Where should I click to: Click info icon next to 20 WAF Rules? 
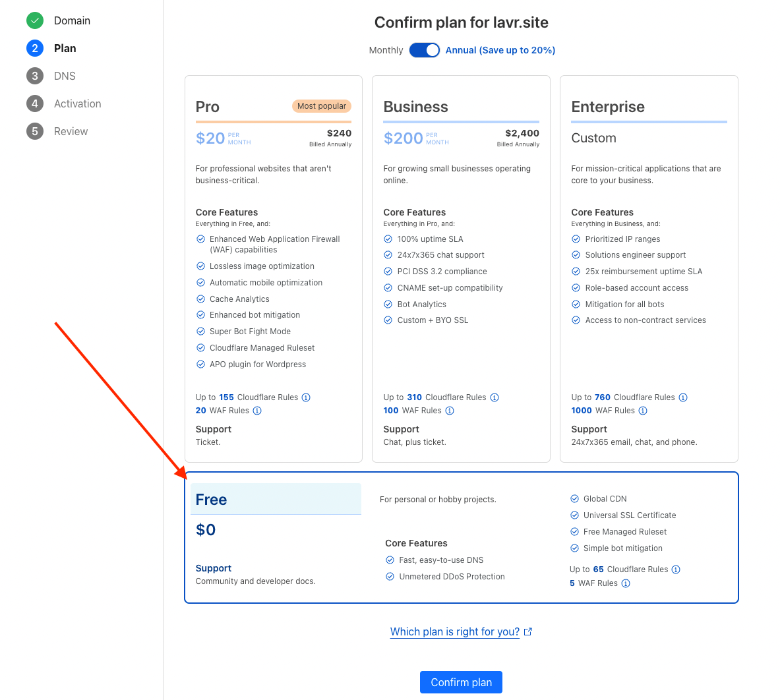pyautogui.click(x=257, y=411)
